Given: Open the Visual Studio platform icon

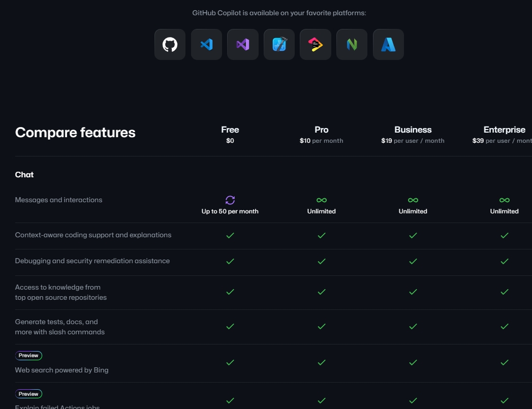Looking at the screenshot, I should tap(242, 44).
